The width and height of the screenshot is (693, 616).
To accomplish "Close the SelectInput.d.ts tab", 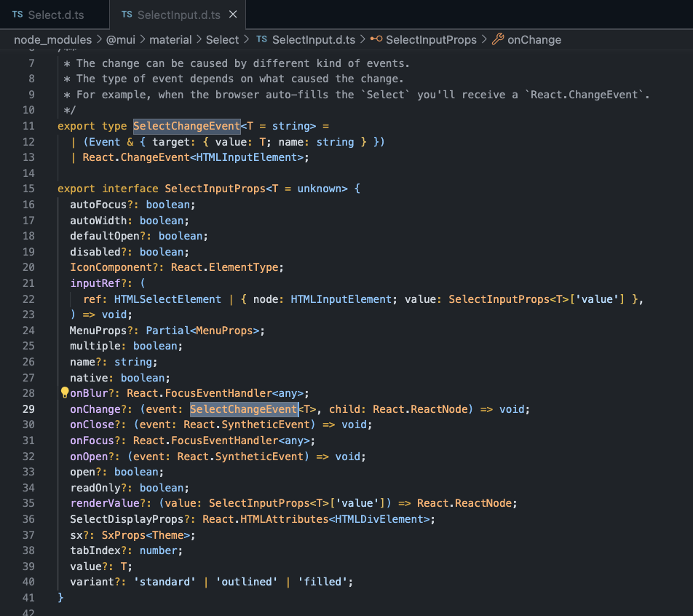I will coord(233,13).
